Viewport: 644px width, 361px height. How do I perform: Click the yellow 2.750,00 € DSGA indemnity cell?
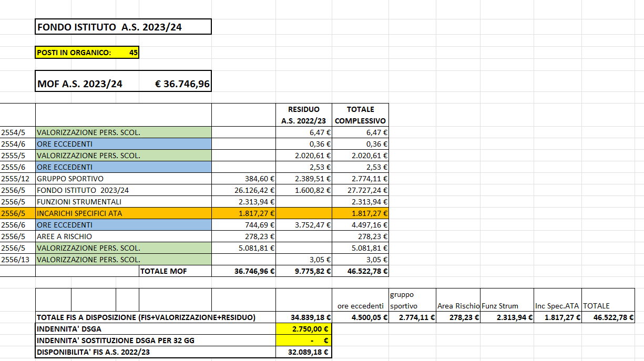(x=304, y=329)
